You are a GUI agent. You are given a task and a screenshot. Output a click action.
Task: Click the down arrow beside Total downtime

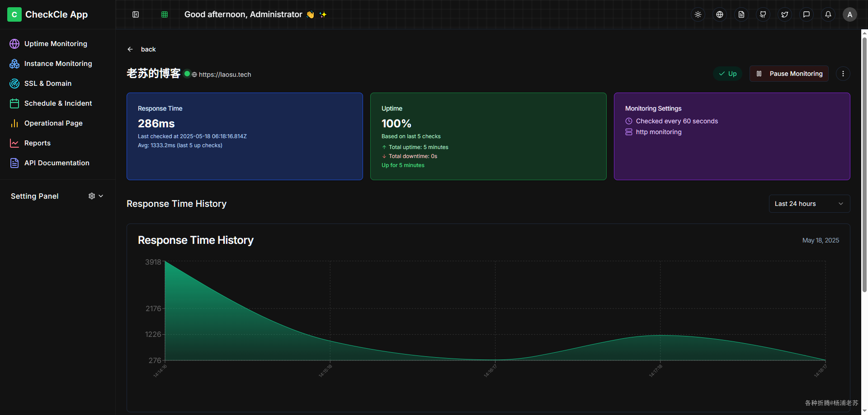coord(384,156)
